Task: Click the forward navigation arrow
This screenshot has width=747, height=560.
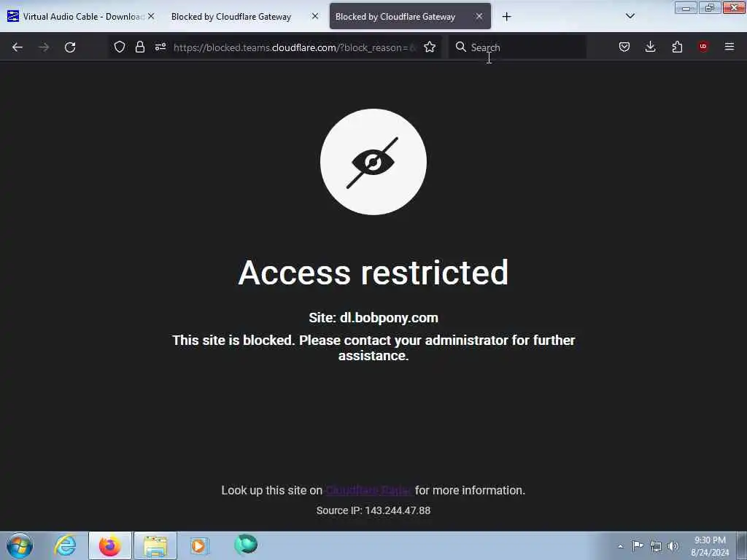Action: click(x=44, y=47)
